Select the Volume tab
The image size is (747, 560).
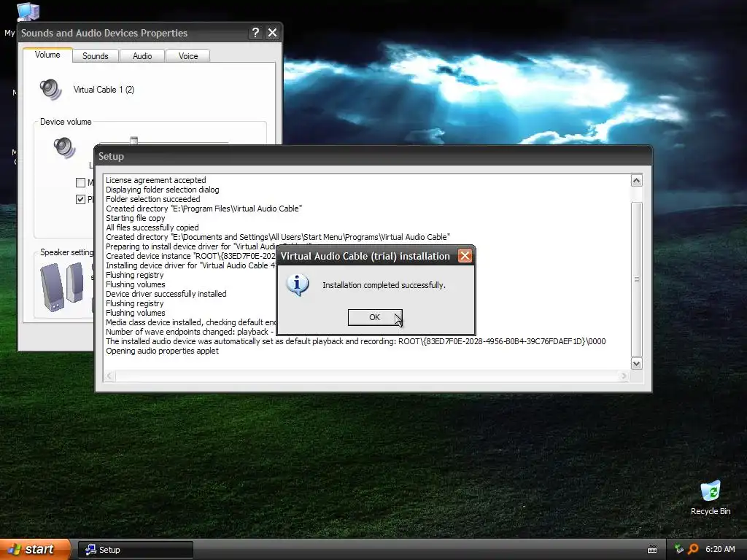click(47, 55)
